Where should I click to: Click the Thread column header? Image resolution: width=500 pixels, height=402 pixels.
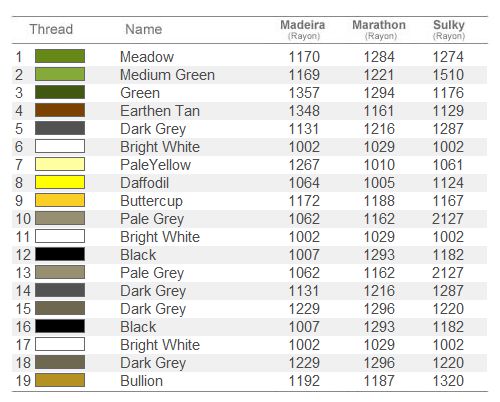coord(51,29)
